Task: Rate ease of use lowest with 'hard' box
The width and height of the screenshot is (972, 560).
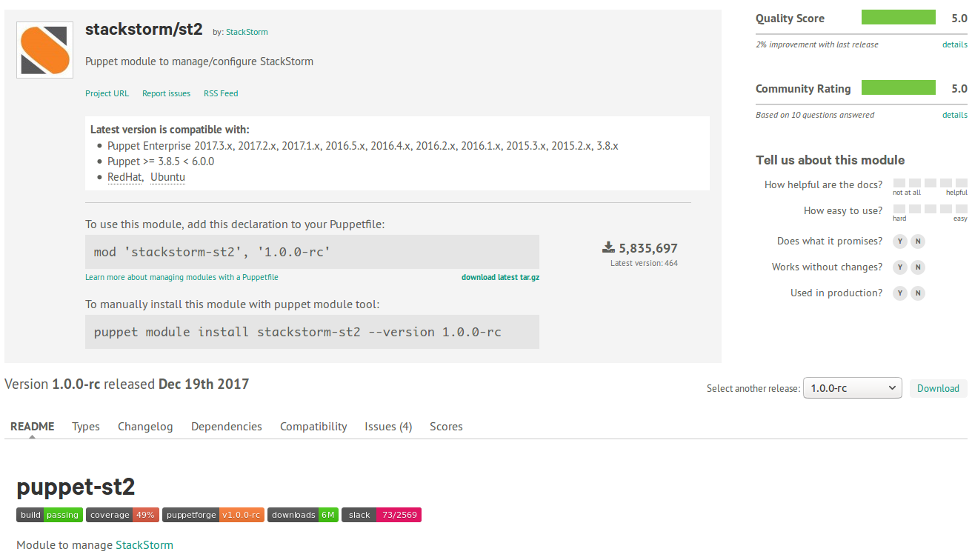Action: [x=899, y=209]
